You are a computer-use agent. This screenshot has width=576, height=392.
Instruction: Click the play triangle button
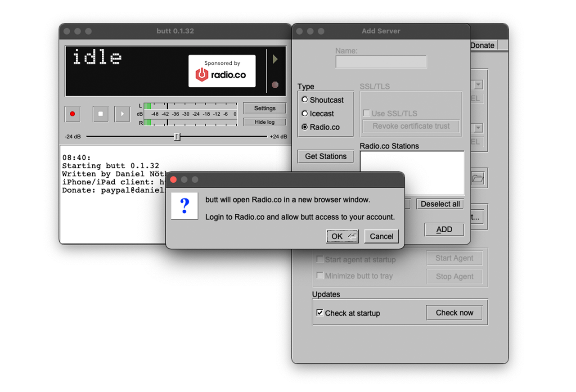pos(122,114)
